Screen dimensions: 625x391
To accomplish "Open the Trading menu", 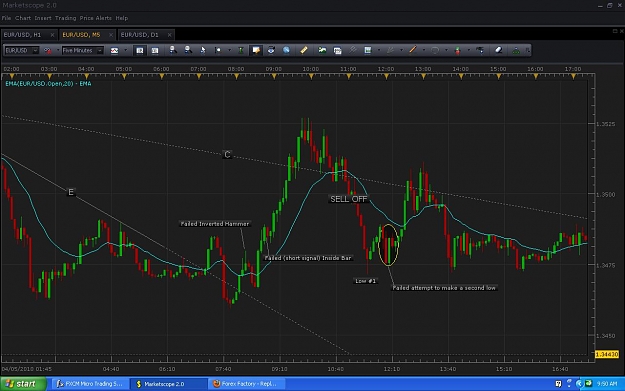I will pyautogui.click(x=65, y=18).
